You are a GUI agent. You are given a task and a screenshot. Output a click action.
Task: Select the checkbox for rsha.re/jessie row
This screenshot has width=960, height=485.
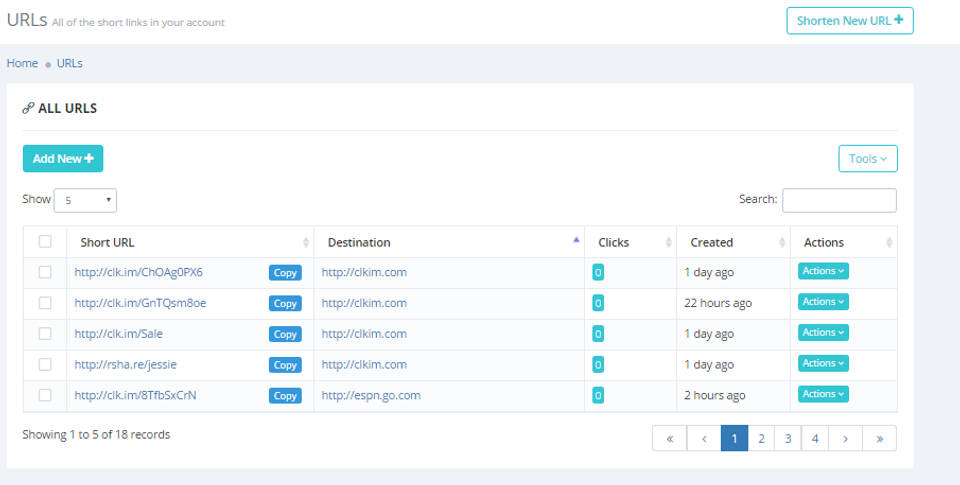pos(45,364)
